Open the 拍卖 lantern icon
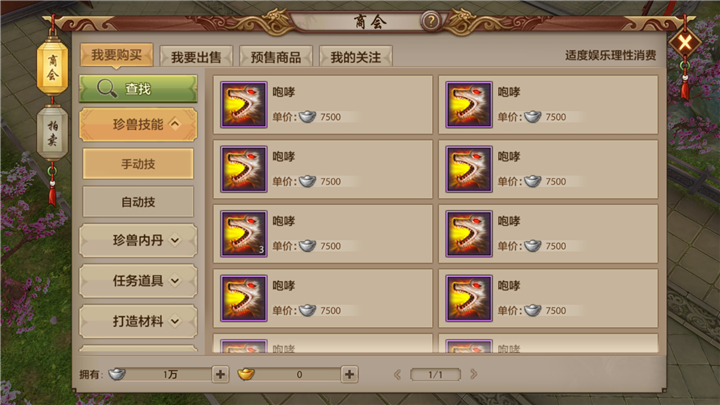The image size is (720, 405). click(52, 133)
